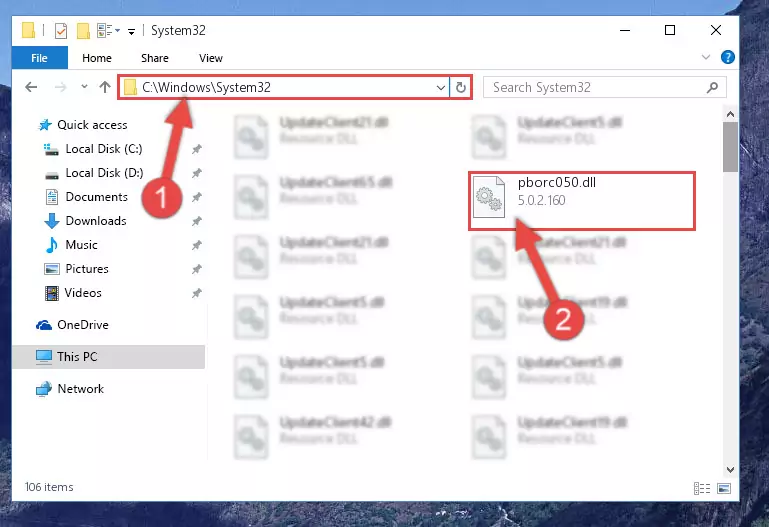Switch to the Share ribbon tab
This screenshot has height=527, width=769.
click(154, 58)
